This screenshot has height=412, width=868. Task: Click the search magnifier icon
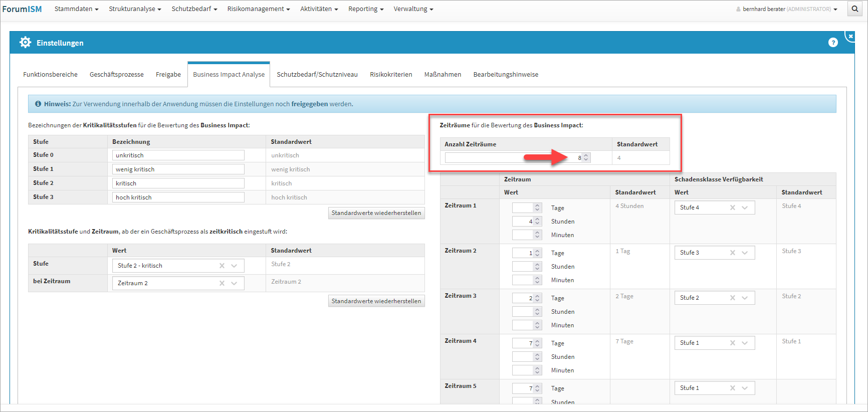coord(855,9)
